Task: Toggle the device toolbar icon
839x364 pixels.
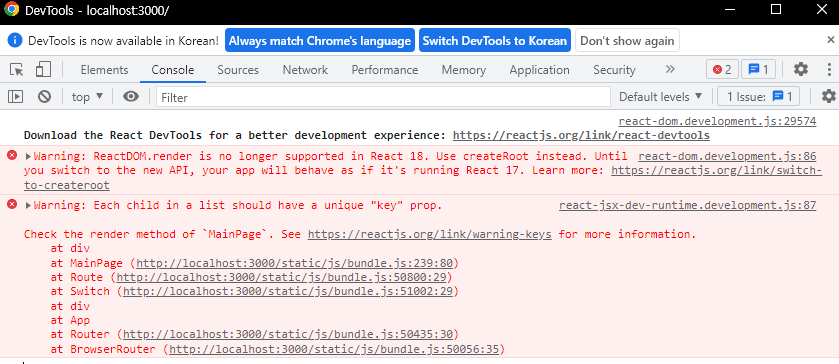Action: 43,70
